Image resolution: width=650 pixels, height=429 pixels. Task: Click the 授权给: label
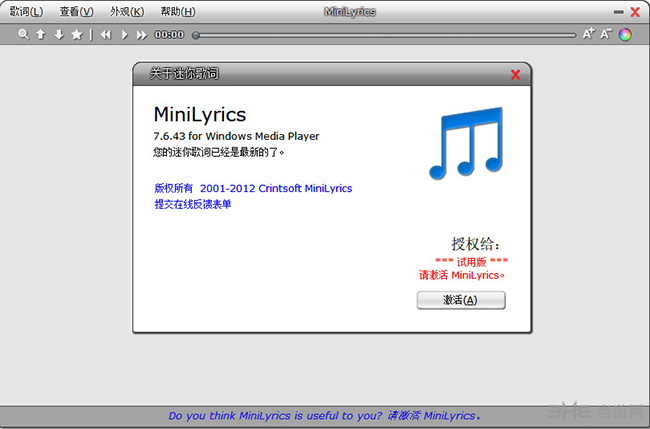click(475, 244)
